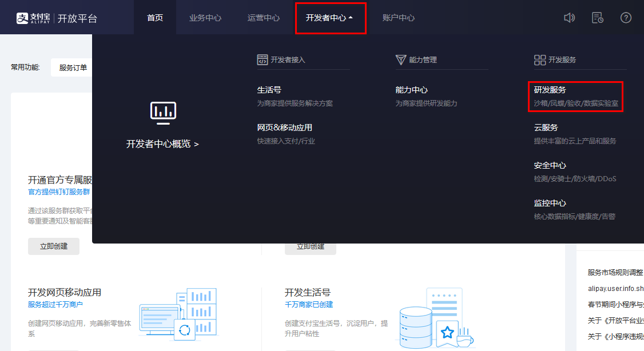Collapse the 开发者中心 dropdown menu

pos(329,18)
